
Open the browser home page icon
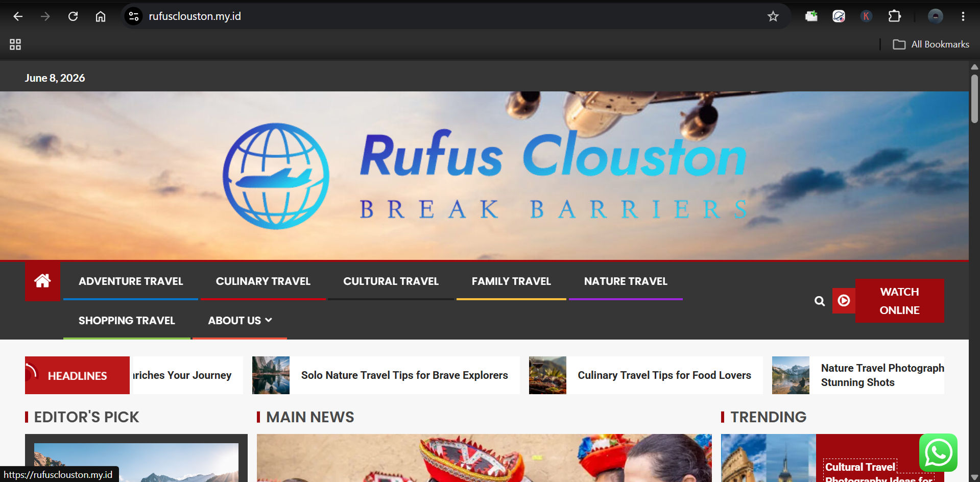click(101, 16)
